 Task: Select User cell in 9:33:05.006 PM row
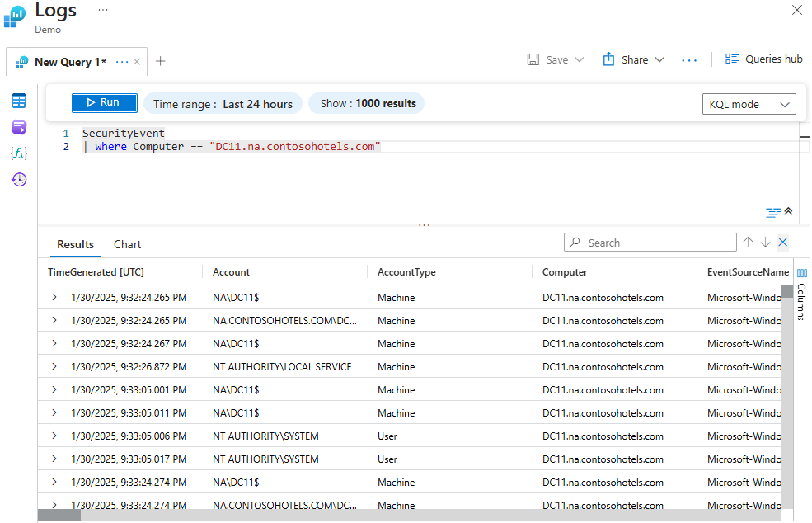point(387,436)
